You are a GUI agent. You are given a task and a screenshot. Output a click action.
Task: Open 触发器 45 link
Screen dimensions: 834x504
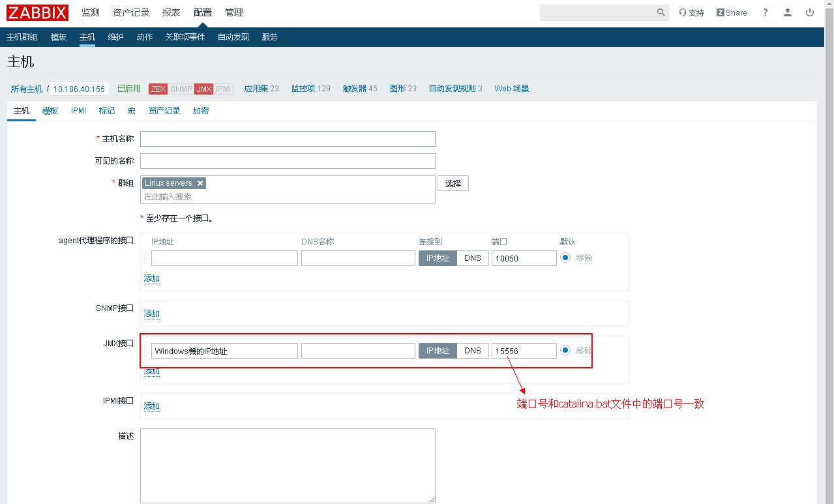coord(360,89)
